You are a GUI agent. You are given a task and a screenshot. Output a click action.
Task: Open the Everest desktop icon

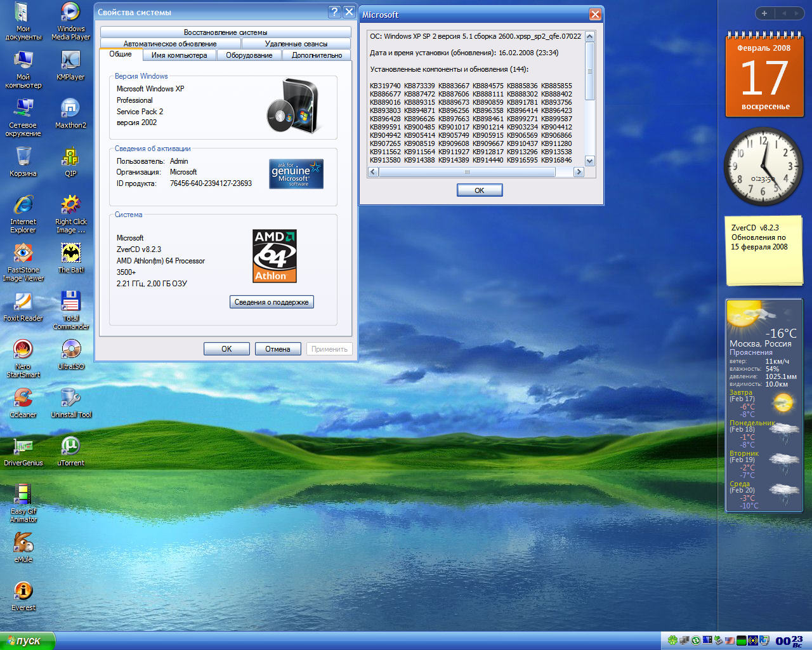coord(23,592)
